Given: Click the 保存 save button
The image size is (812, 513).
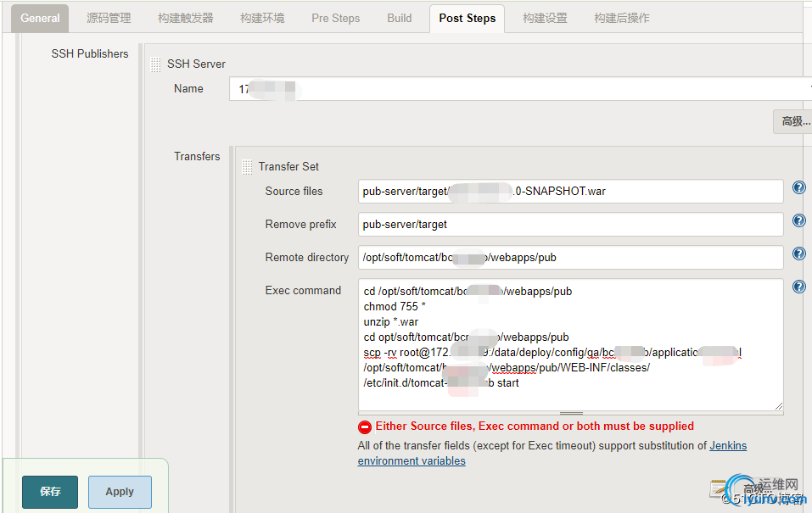Looking at the screenshot, I should (50, 492).
